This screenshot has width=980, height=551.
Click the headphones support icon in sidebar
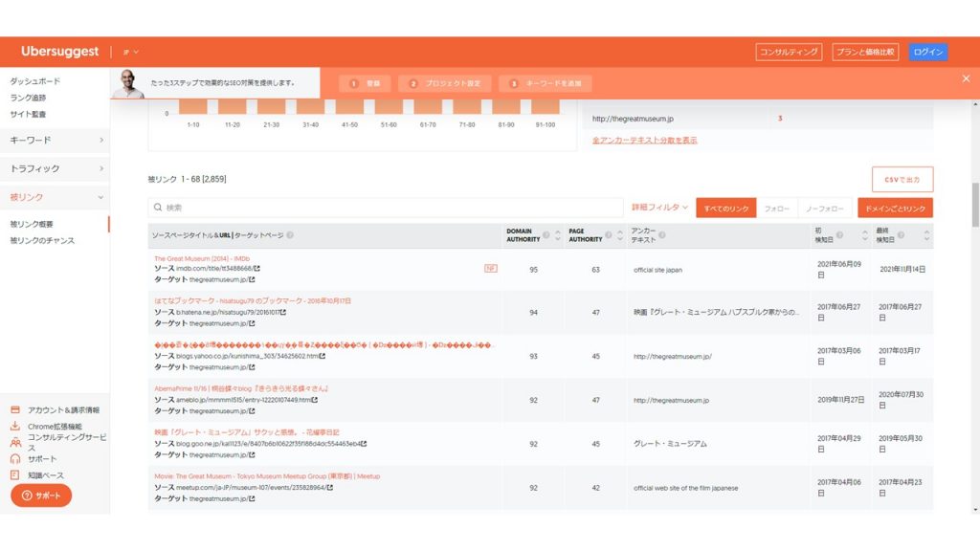tap(15, 459)
